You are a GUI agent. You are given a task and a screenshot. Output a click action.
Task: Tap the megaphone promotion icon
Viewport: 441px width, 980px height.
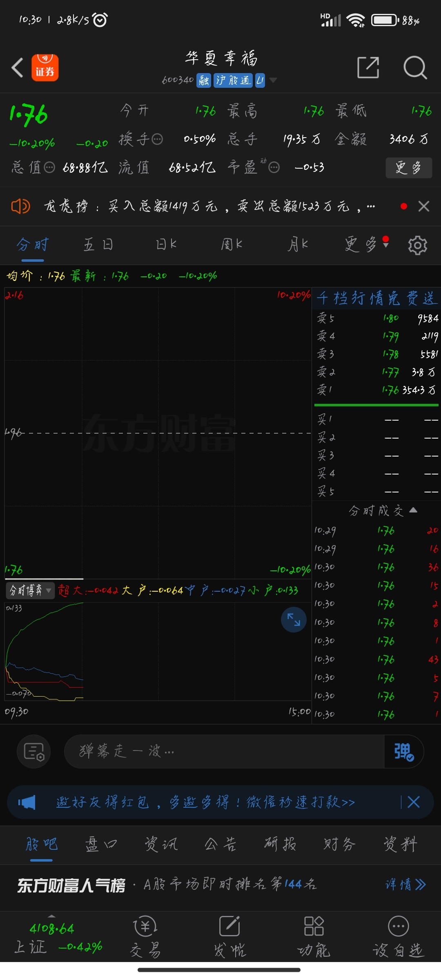pyautogui.click(x=27, y=802)
